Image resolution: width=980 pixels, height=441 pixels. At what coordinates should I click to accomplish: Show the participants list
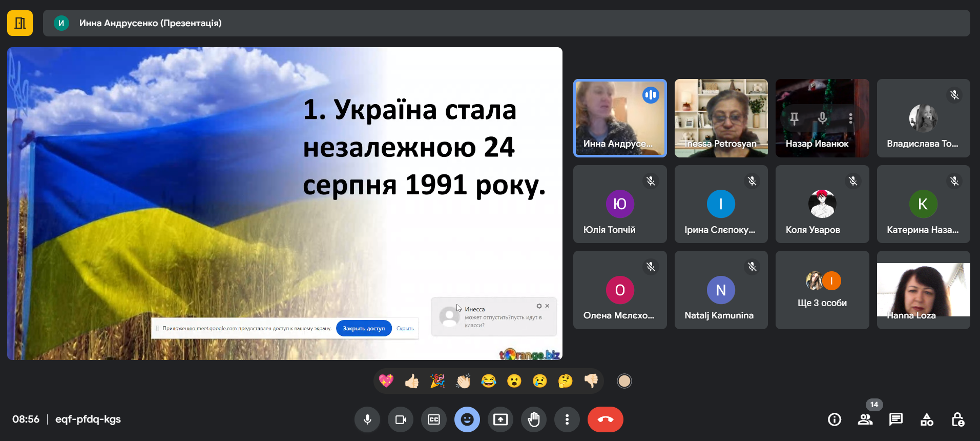(865, 419)
